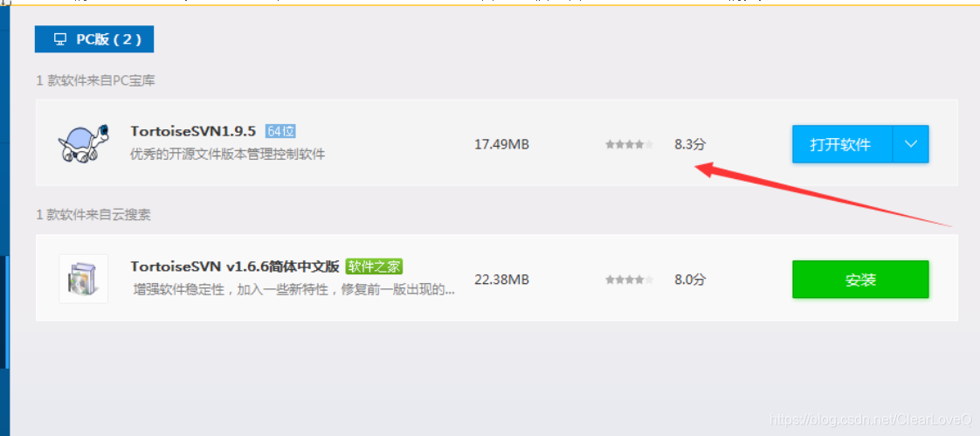The width and height of the screenshot is (980, 436).
Task: Expand the dropdown arrow beside 打开软件
Action: pos(911,144)
